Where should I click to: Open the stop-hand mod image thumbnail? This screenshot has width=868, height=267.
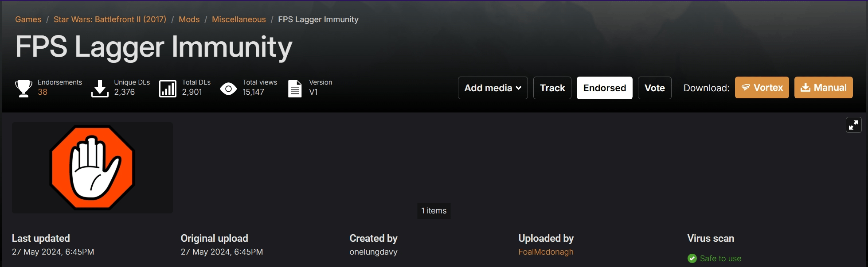92,168
